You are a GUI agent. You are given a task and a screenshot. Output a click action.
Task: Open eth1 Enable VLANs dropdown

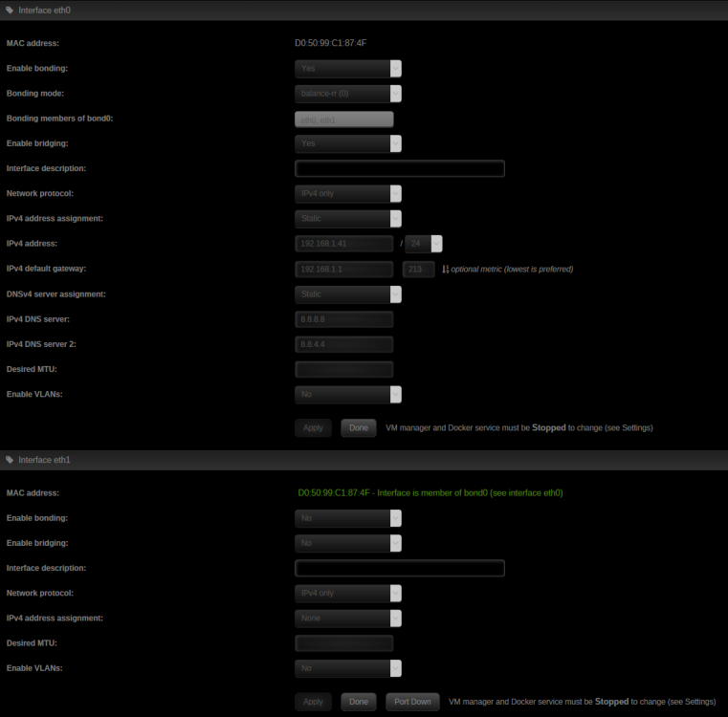coord(348,669)
